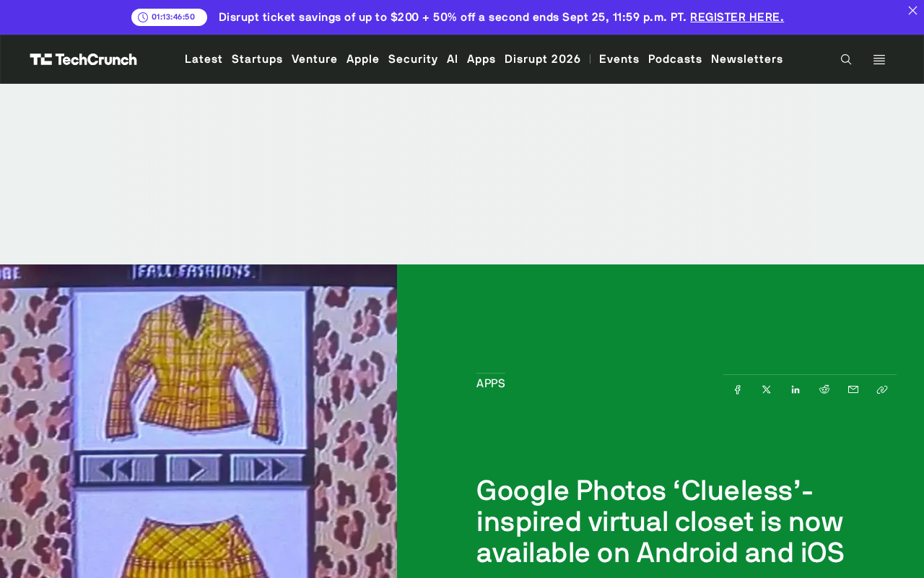Click the Disrupt ticket savings banner text
This screenshot has width=924, height=578.
pyautogui.click(x=453, y=17)
